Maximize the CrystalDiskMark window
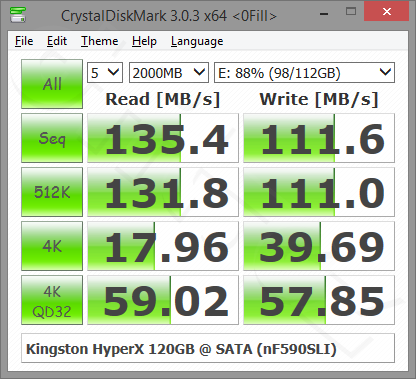The width and height of the screenshot is (416, 379). tap(351, 12)
